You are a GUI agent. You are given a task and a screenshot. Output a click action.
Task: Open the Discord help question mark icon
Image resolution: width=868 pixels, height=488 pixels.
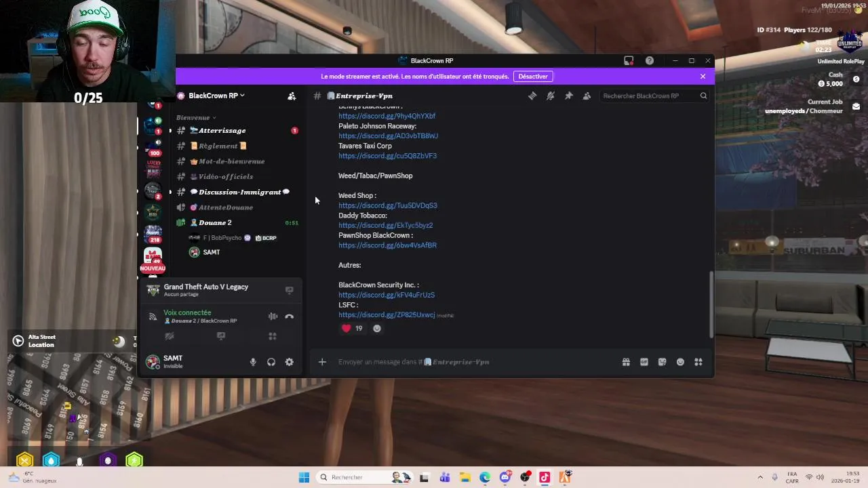pyautogui.click(x=650, y=60)
